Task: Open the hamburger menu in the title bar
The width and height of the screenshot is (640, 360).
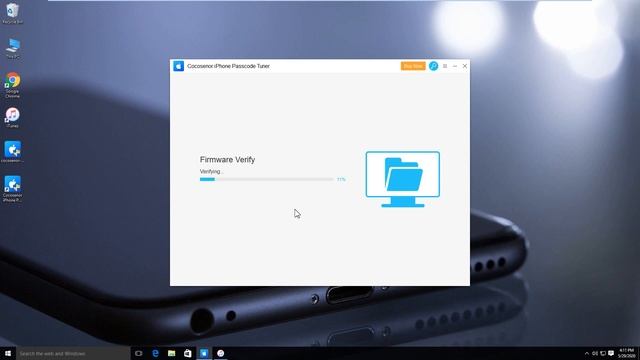Action: click(x=445, y=66)
